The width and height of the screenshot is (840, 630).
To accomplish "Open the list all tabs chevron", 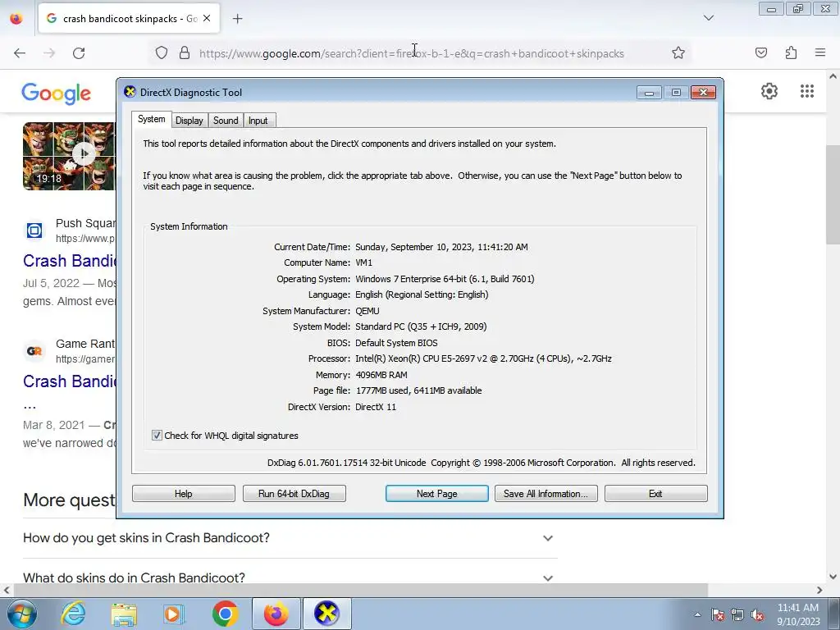I will pyautogui.click(x=708, y=18).
